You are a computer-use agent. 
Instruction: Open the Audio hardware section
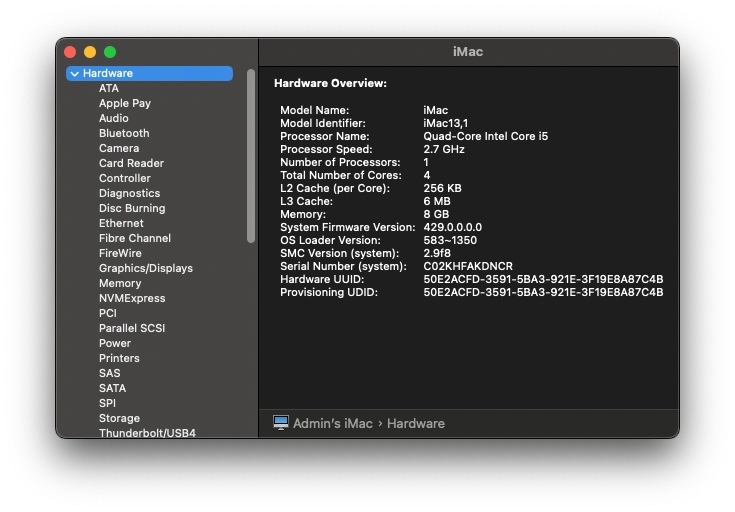(113, 118)
